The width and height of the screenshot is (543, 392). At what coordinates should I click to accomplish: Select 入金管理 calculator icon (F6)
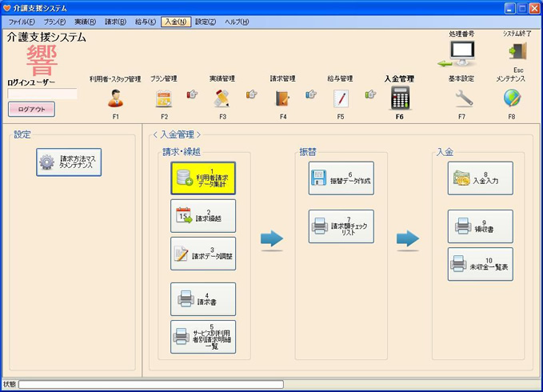(399, 98)
